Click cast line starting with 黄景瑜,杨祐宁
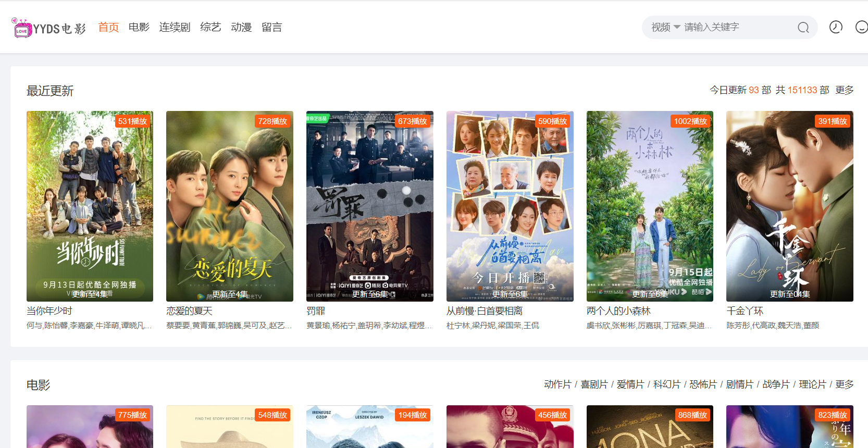This screenshot has width=868, height=448. 370,326
